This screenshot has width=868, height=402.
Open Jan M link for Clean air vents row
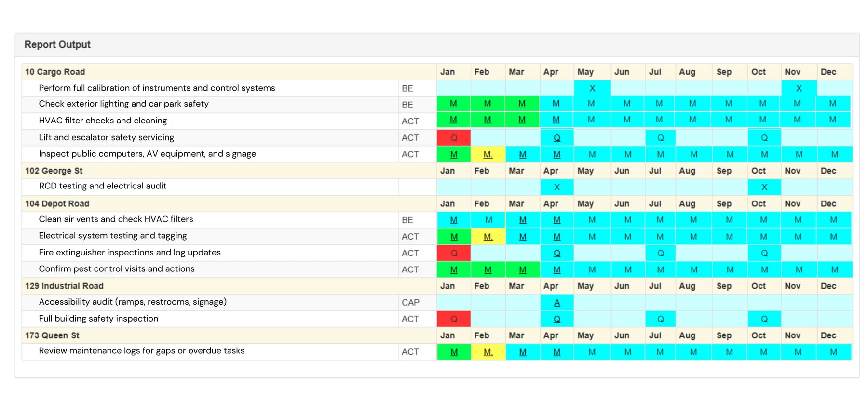(454, 220)
